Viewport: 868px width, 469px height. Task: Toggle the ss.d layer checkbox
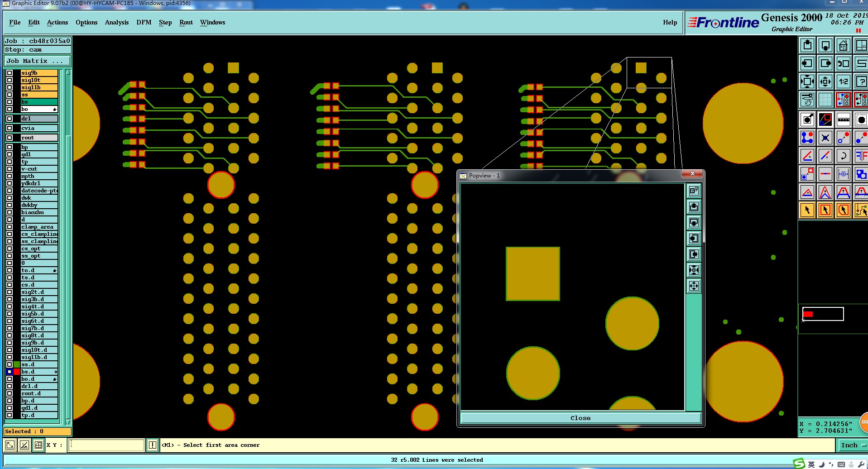[x=10, y=364]
